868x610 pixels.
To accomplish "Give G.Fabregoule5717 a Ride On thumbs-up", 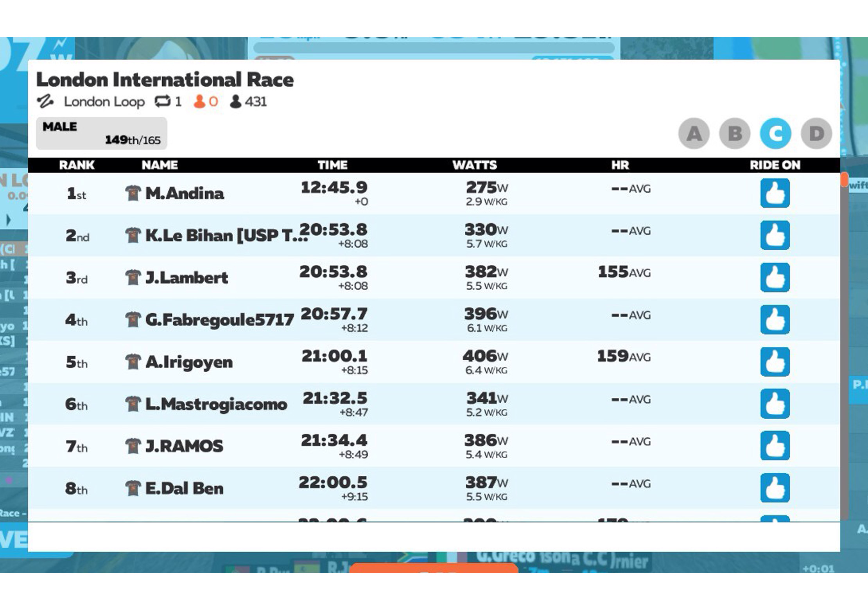I will pyautogui.click(x=775, y=320).
